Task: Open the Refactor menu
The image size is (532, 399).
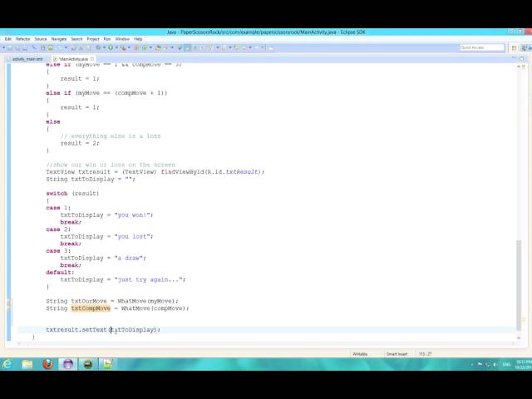Action: 22,39
